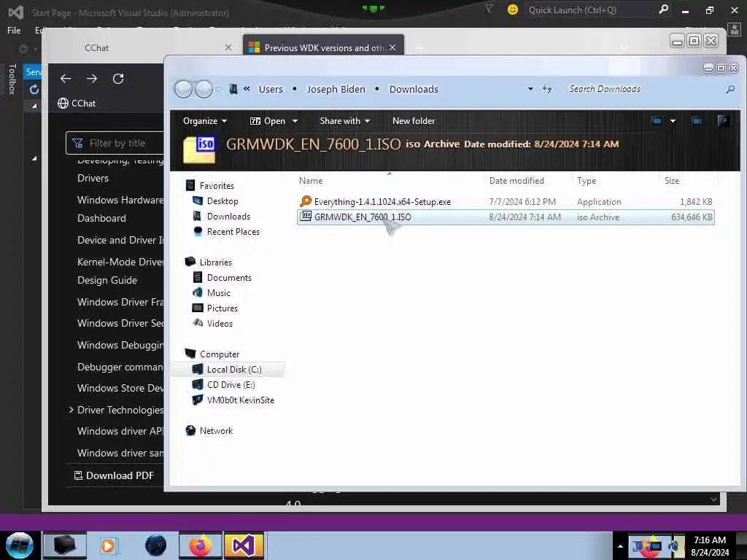Select Desktop under Favorites
Viewport: 747px width, 560px height.
pos(222,201)
